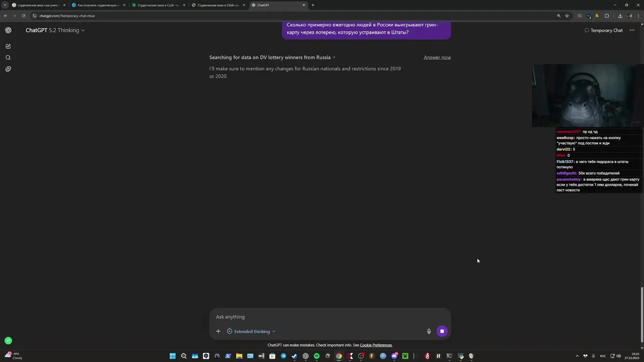This screenshot has width=644, height=362.
Task: Switch to the 'студенческая виза сша учитсь' tab
Action: point(38,5)
